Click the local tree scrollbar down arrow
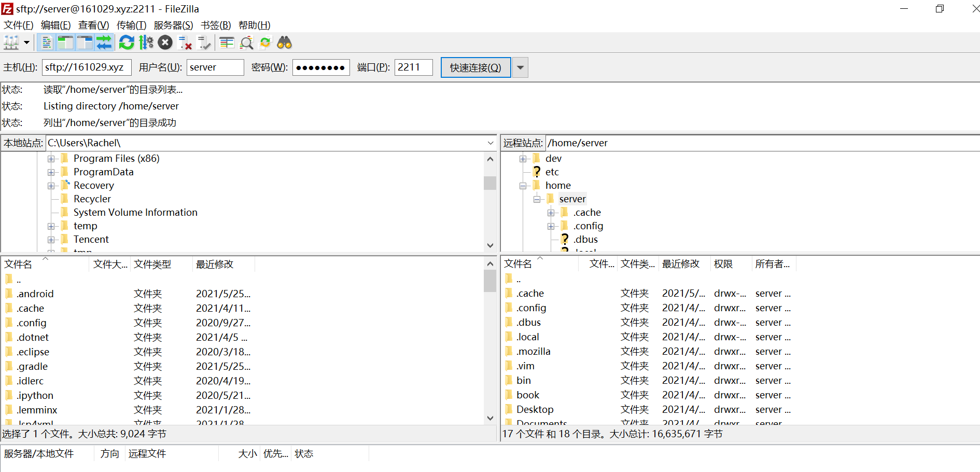This screenshot has width=980, height=472. click(490, 245)
